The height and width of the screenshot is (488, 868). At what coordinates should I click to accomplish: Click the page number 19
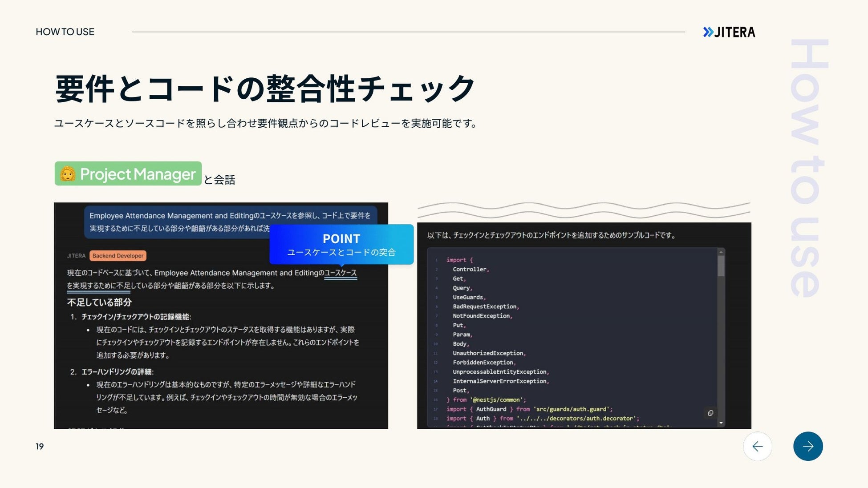40,447
